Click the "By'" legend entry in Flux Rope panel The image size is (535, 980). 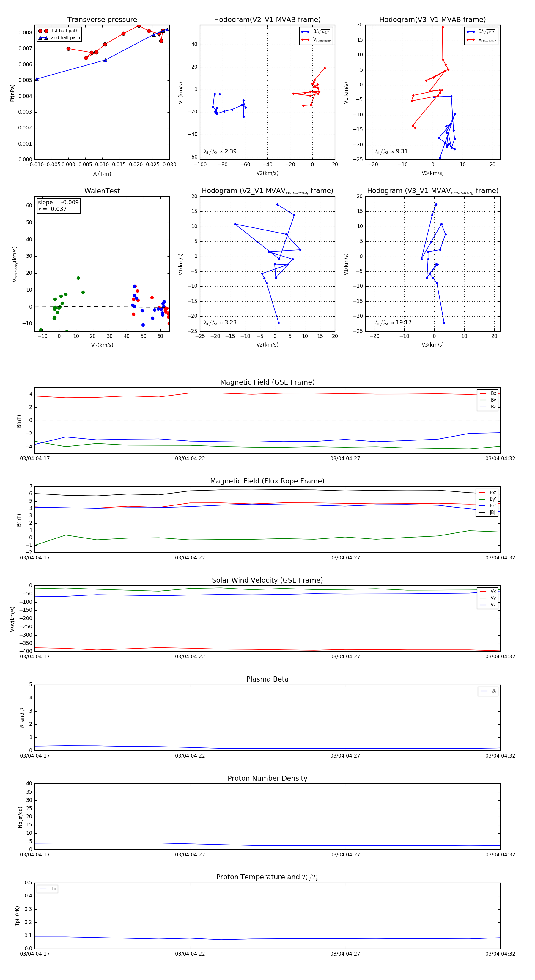click(x=487, y=499)
